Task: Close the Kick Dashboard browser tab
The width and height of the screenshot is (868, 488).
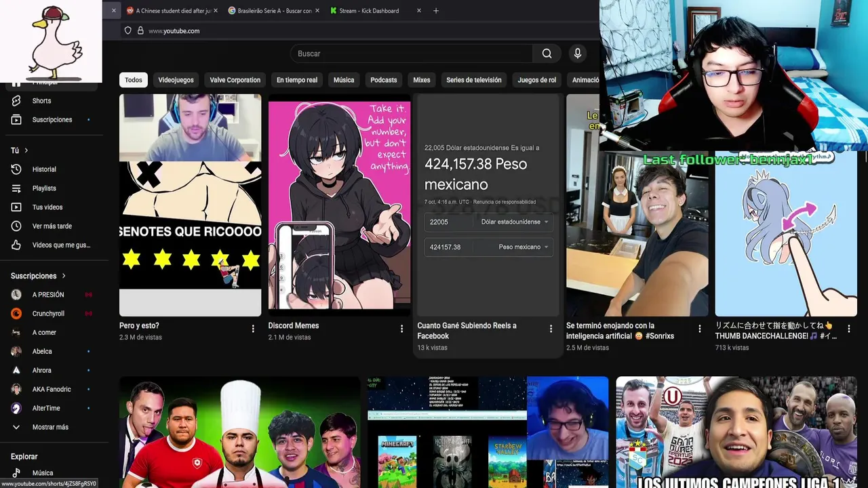Action: pos(418,11)
